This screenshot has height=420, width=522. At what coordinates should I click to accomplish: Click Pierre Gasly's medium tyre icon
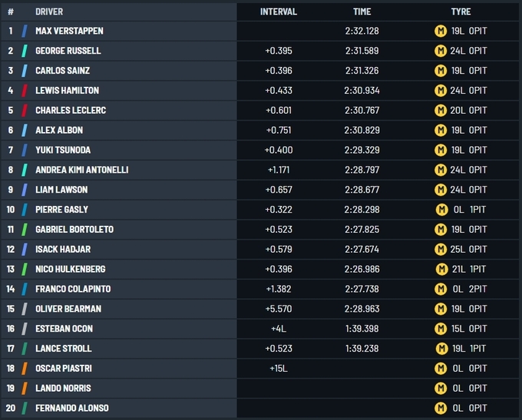pos(441,210)
